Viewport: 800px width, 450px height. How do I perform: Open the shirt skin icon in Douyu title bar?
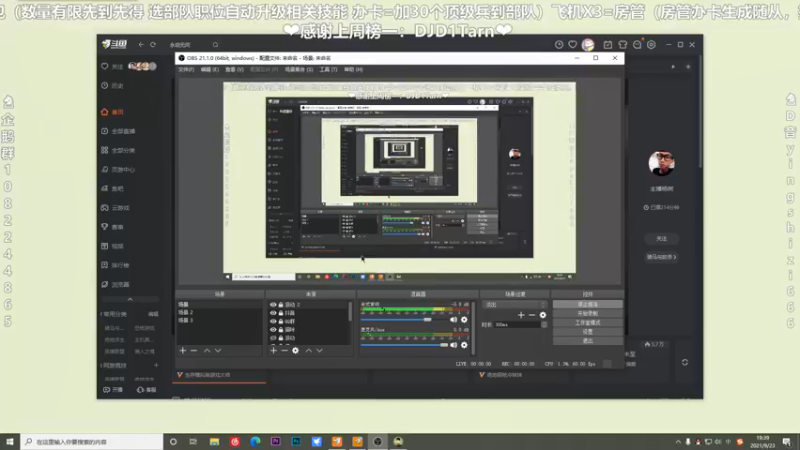point(622,44)
